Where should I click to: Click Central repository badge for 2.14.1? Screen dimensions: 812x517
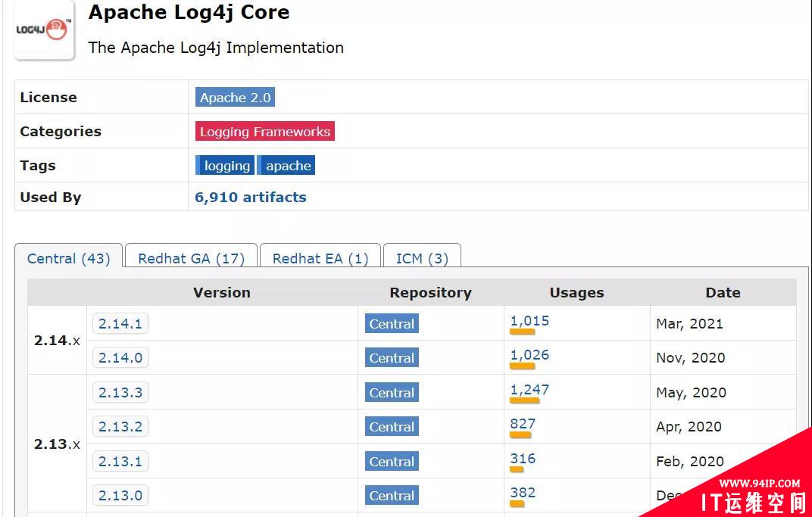coord(392,323)
